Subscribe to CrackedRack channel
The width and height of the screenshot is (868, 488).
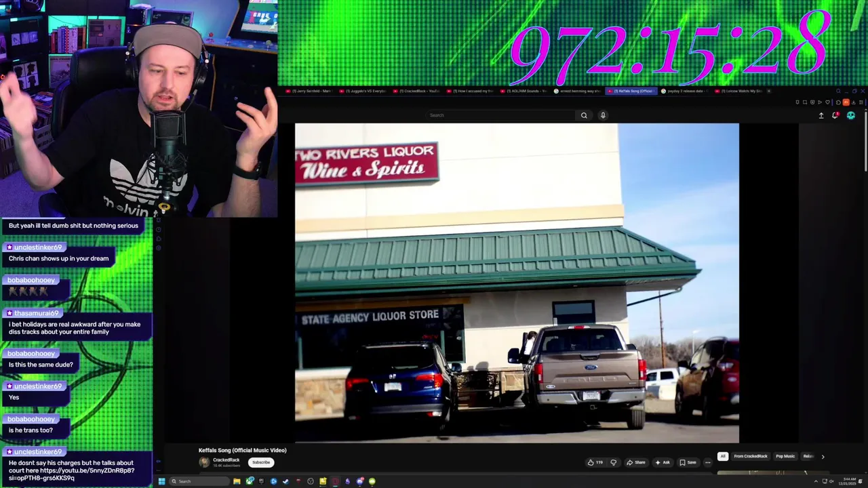[x=261, y=462]
